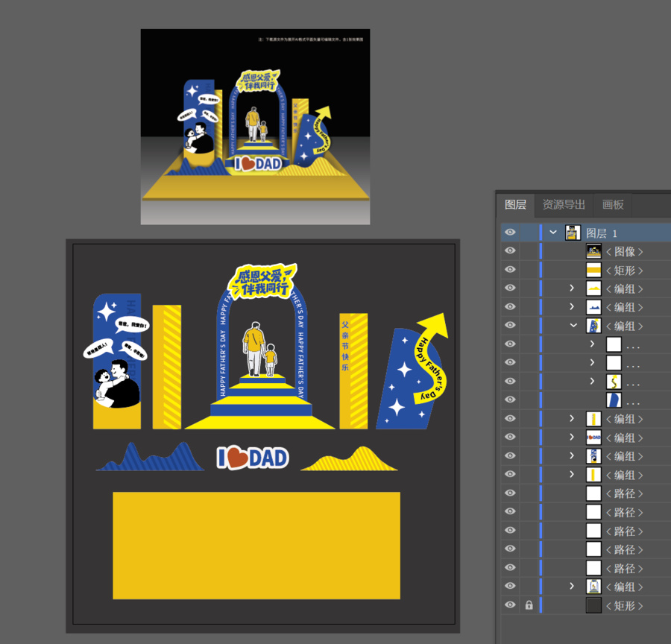Click the yellow mountain group thumbnail
671x644 pixels.
point(593,288)
